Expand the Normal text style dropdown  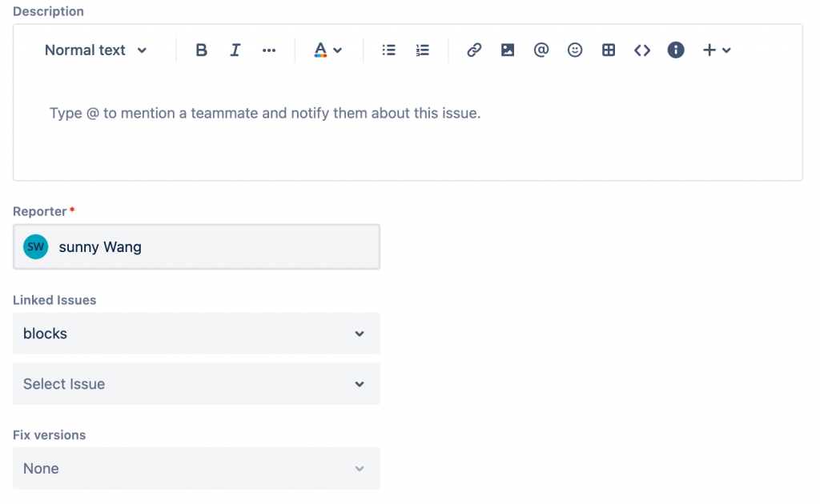96,50
